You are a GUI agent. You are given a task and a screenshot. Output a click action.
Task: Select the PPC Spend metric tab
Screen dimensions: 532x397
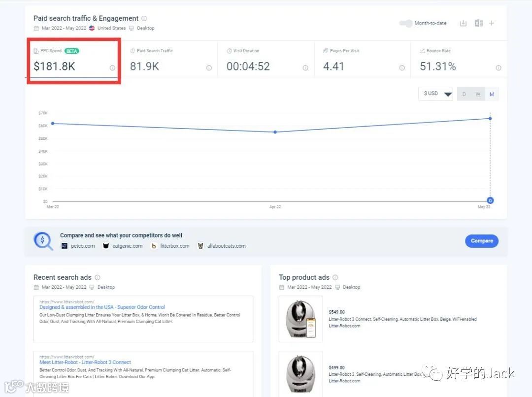(73, 60)
